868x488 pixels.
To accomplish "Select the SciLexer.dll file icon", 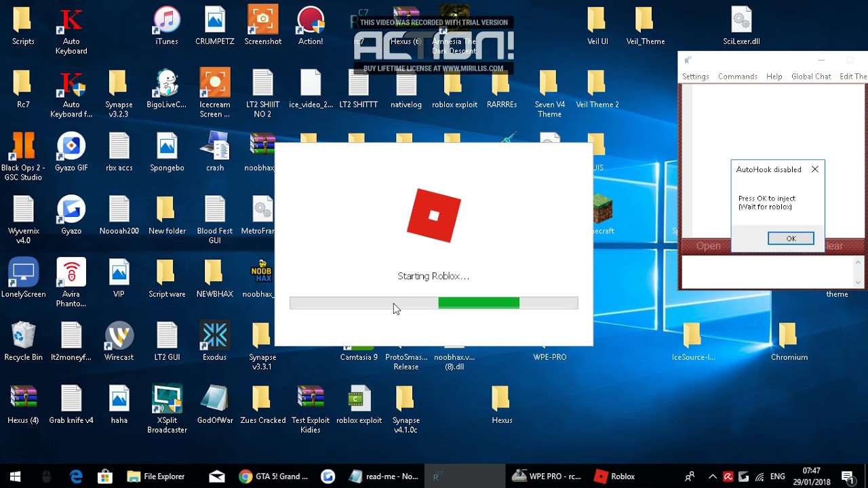I will pos(741,26).
